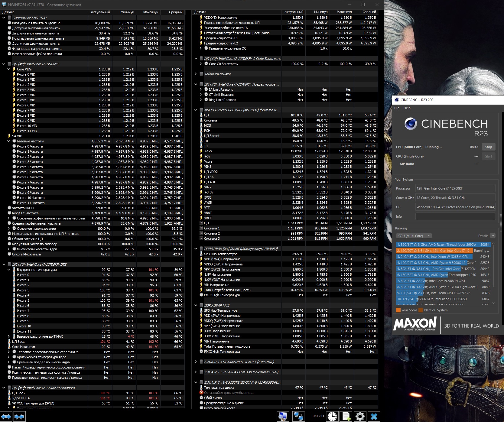This screenshot has height=422, width=504.
Task: Collapse the Внутренние температуры node
Action: click(x=9, y=270)
